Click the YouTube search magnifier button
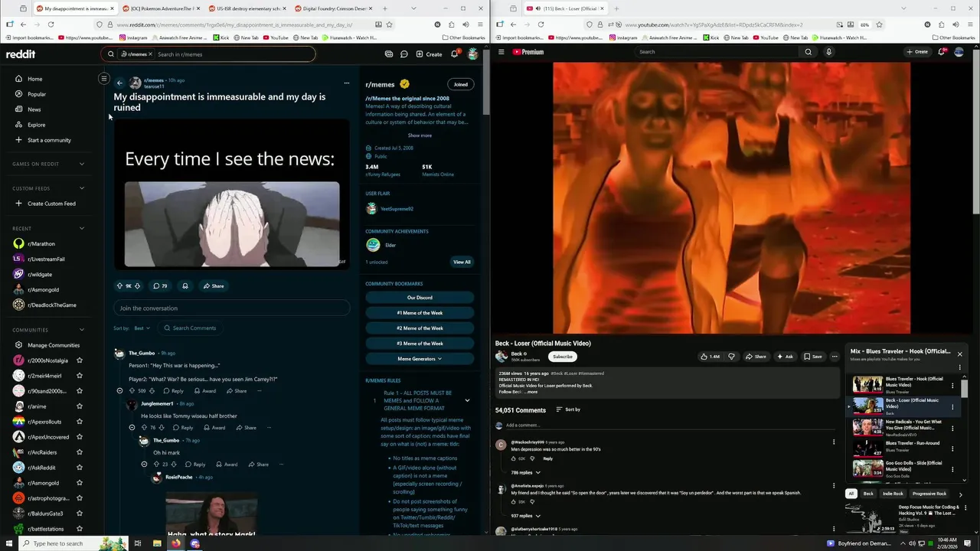Screen dimensions: 980x551 click(x=808, y=52)
